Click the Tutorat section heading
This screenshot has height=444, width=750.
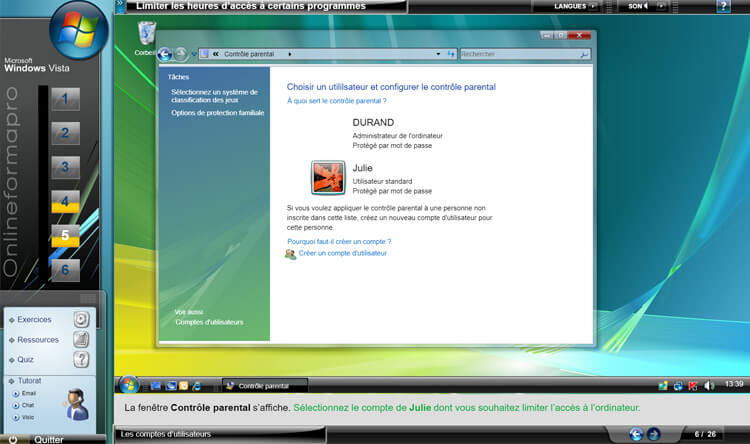click(29, 381)
